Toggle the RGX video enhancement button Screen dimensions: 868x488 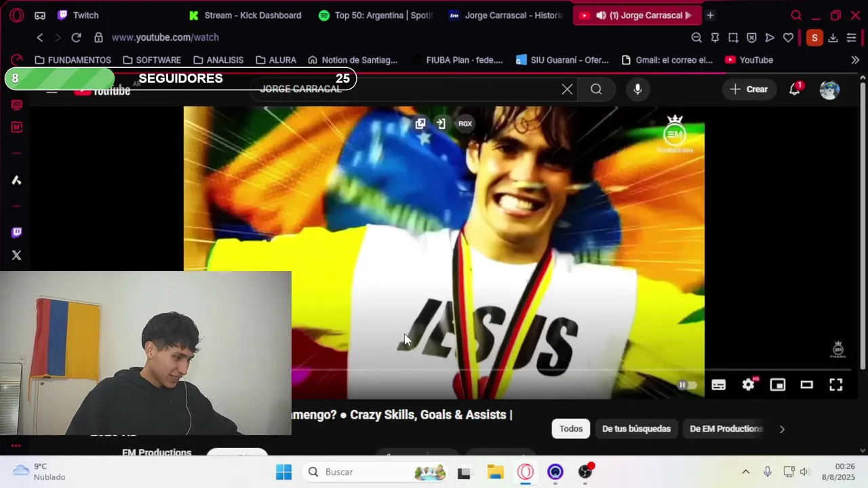[x=465, y=123]
